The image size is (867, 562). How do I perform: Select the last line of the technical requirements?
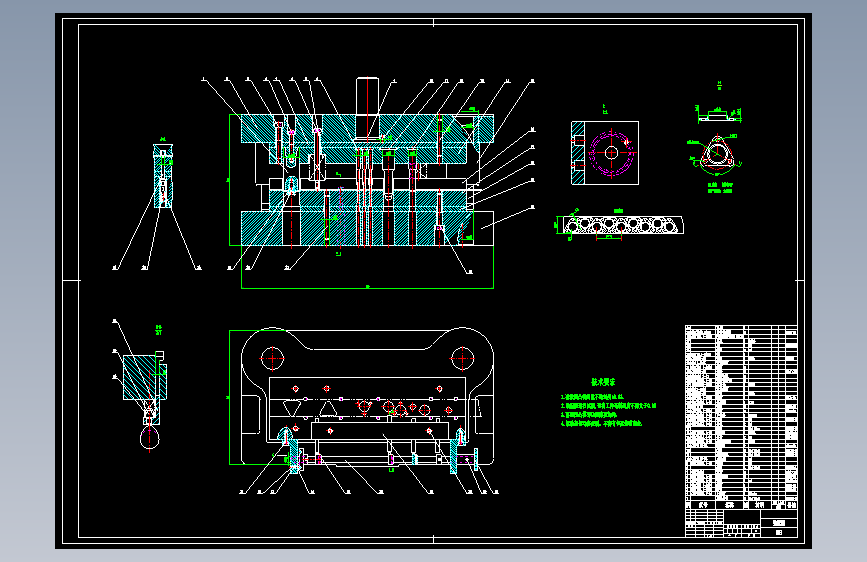pyautogui.click(x=601, y=424)
